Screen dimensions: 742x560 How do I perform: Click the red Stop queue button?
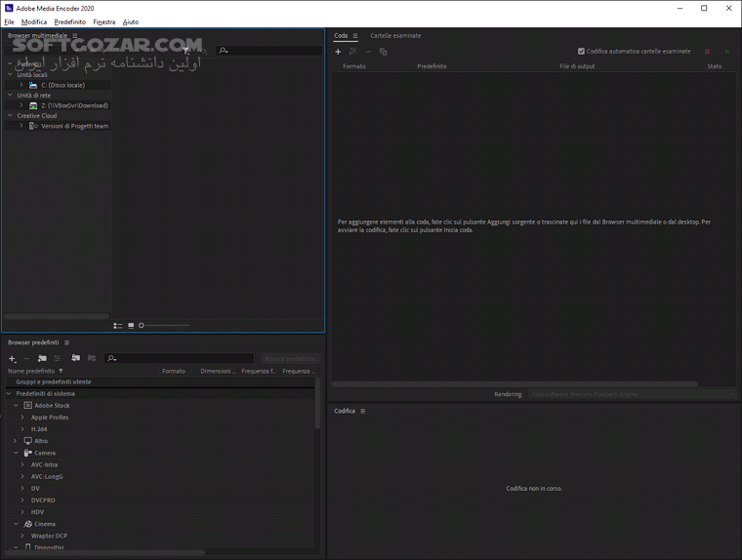click(x=708, y=51)
